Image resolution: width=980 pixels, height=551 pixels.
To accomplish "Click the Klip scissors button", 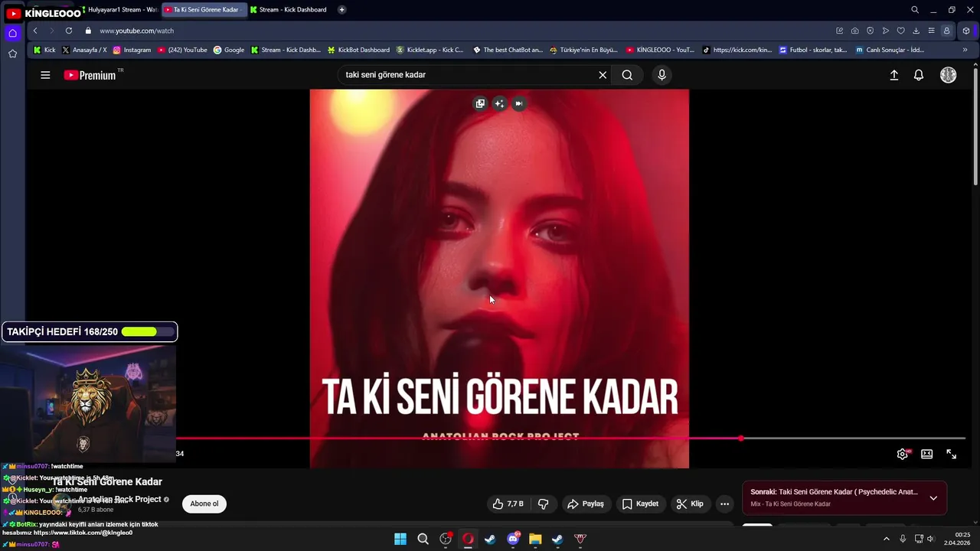I will point(690,504).
